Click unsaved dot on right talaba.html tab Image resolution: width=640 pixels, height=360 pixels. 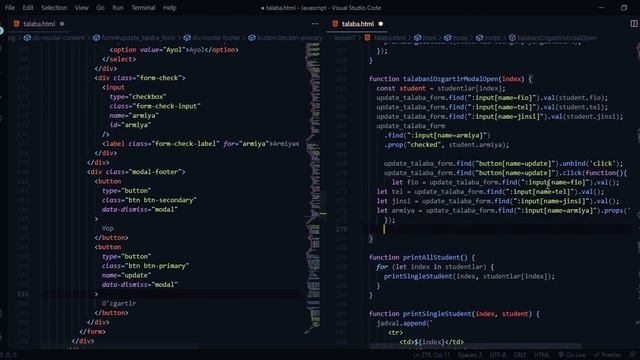coord(381,24)
